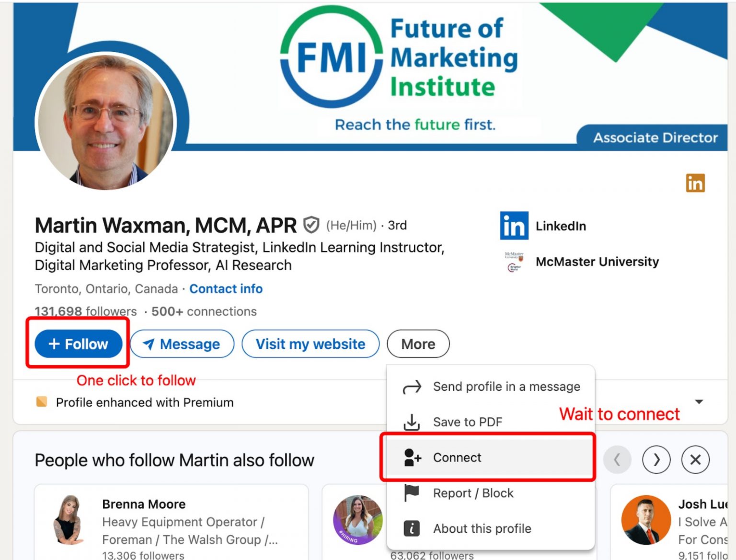Image resolution: width=736 pixels, height=560 pixels.
Task: Click the LinkedIn logo in the companies list
Action: (x=514, y=226)
